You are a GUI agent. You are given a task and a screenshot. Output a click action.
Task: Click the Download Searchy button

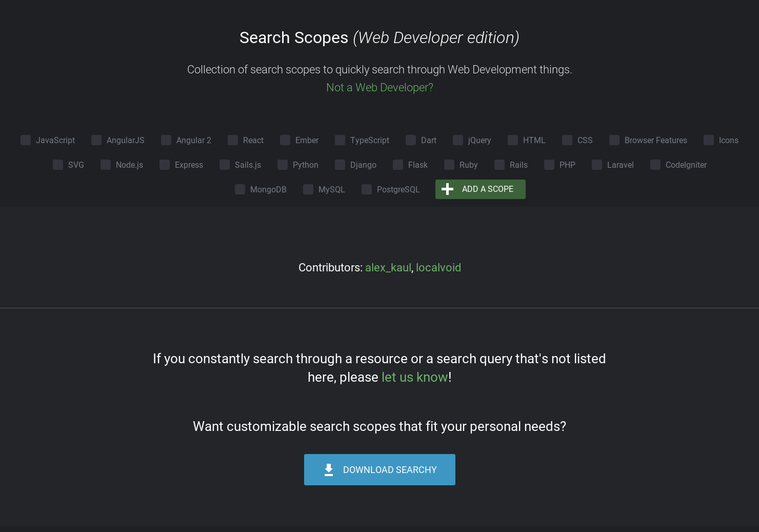[x=379, y=469]
